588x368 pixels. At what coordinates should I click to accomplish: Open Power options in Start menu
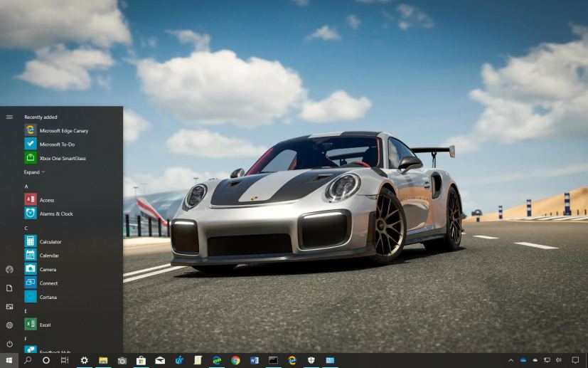pyautogui.click(x=9, y=344)
